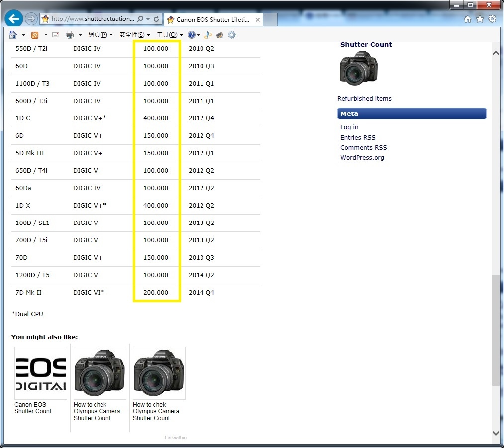Click the middle Olympus camera thumbnail

(x=100, y=373)
